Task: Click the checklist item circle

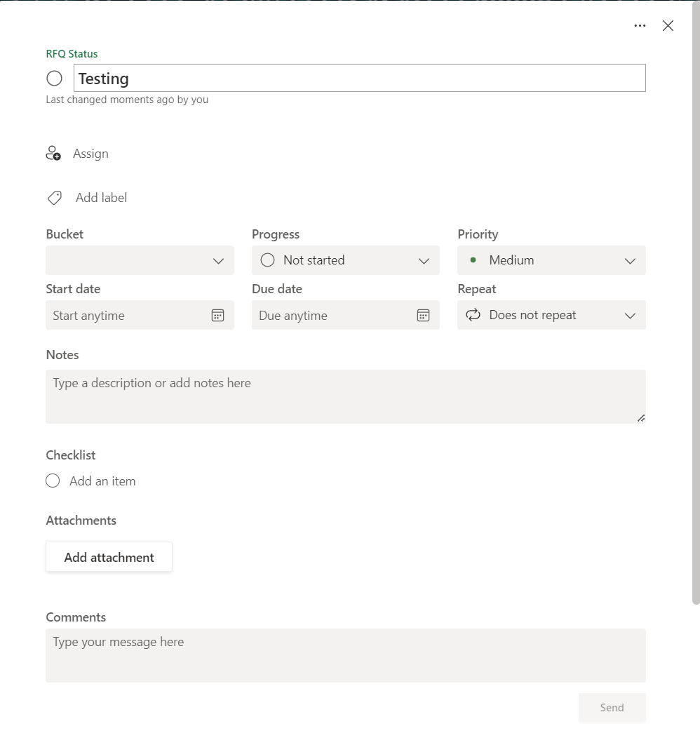Action: [53, 481]
